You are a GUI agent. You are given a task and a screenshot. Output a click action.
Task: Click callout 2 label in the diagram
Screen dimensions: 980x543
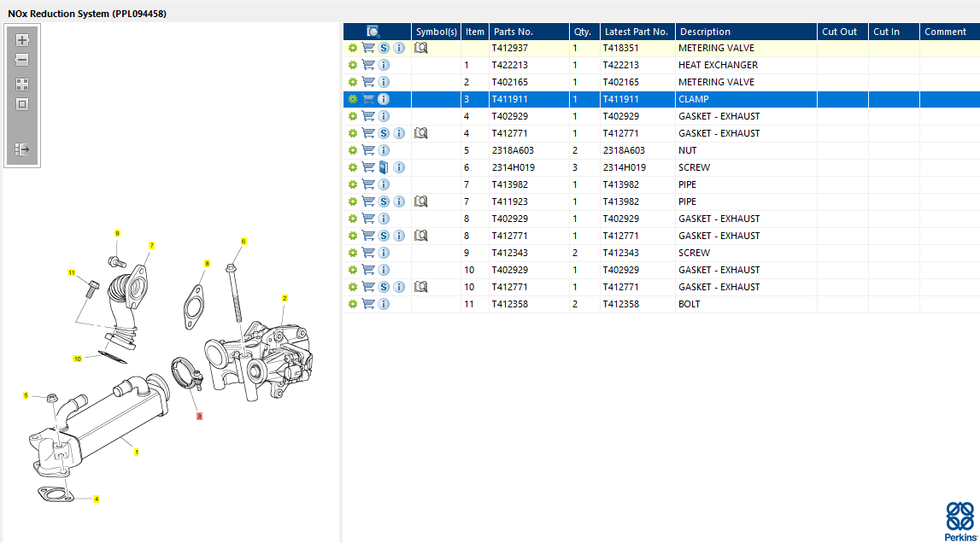(285, 298)
